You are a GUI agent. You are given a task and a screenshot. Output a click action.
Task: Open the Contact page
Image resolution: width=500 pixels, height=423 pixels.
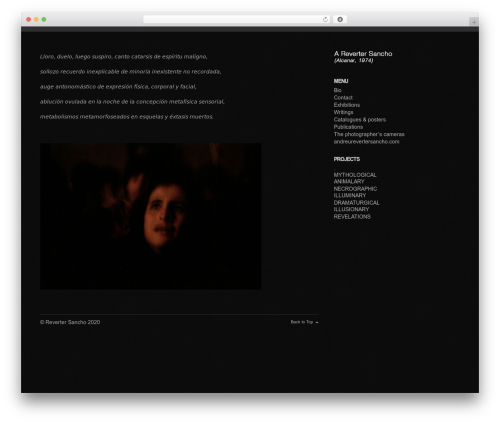[343, 98]
